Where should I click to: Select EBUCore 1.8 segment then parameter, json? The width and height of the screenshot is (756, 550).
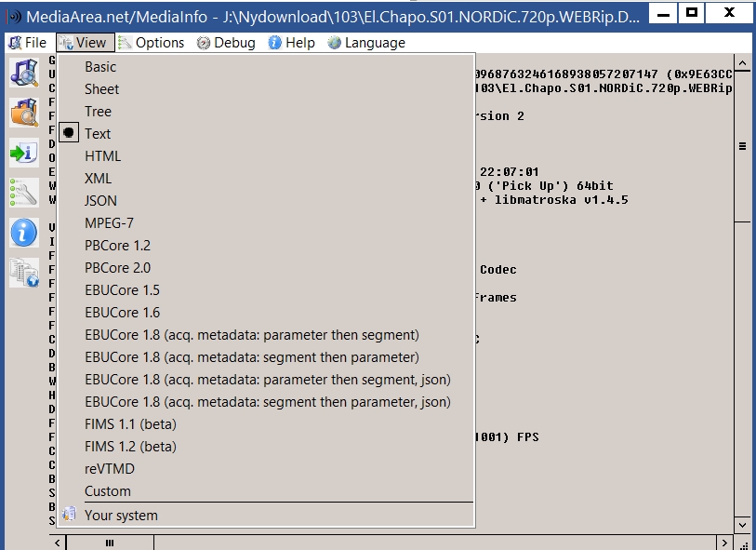click(266, 402)
